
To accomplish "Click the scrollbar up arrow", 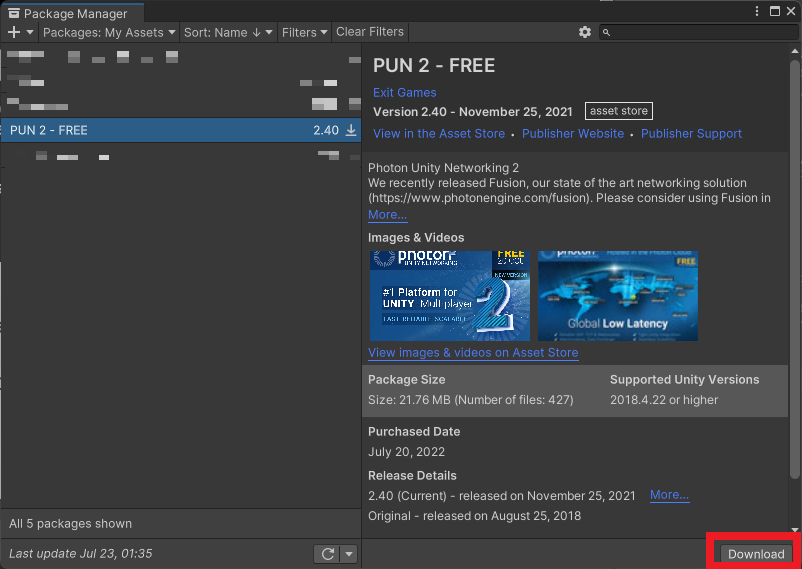I will tap(794, 51).
